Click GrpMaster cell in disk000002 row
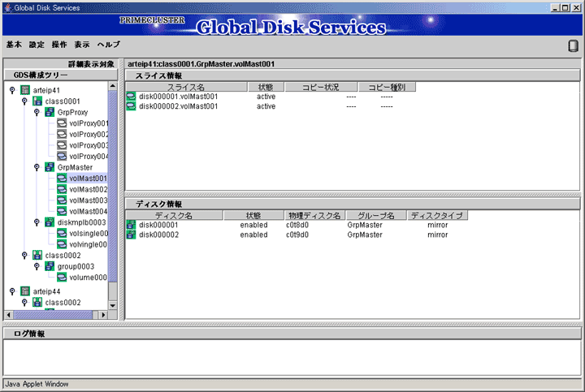 [365, 235]
